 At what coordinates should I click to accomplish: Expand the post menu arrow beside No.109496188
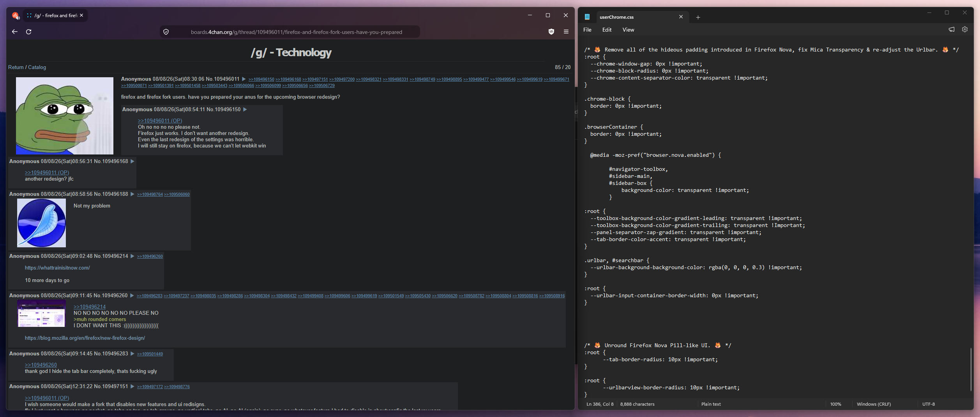pyautogui.click(x=132, y=194)
